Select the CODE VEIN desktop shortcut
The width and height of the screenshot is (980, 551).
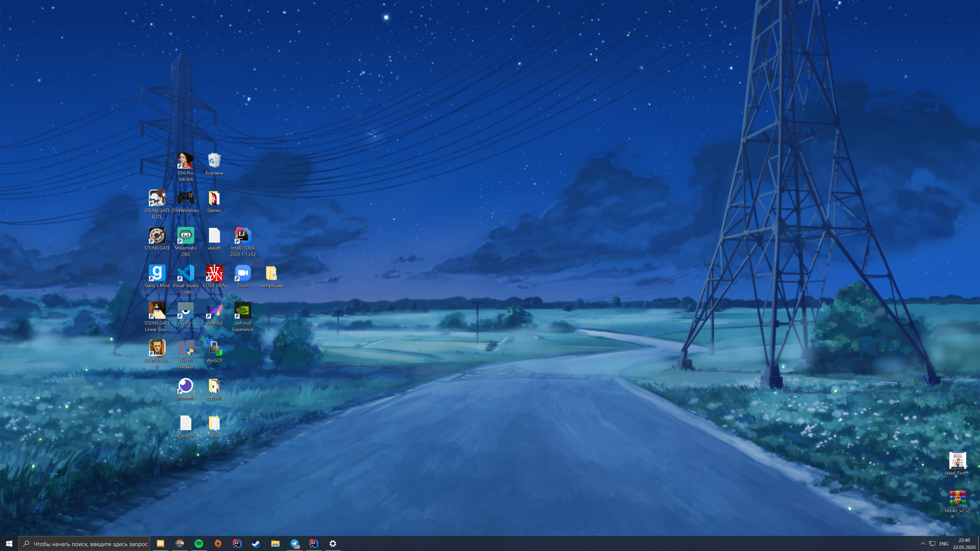click(x=214, y=276)
